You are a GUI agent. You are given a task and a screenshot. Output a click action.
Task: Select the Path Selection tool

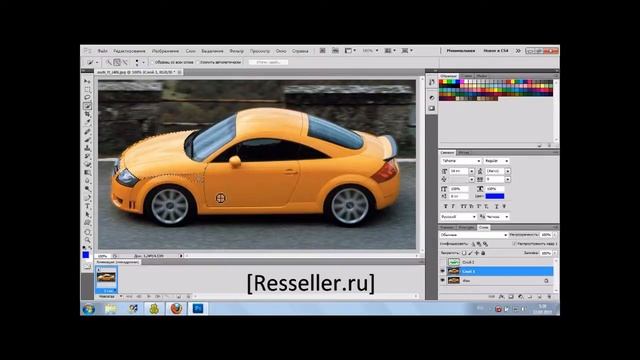87,214
